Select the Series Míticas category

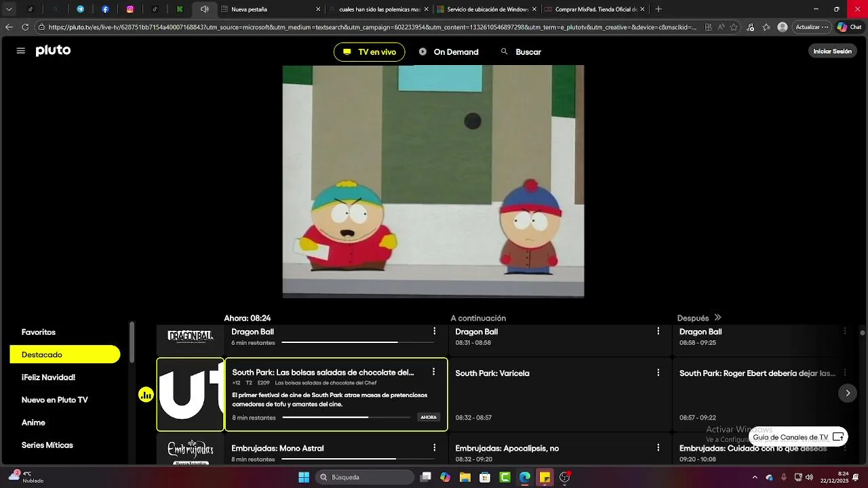coord(47,445)
